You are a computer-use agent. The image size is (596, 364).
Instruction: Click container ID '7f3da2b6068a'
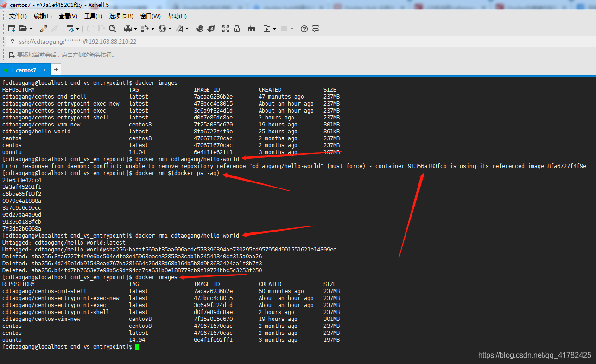click(22, 229)
